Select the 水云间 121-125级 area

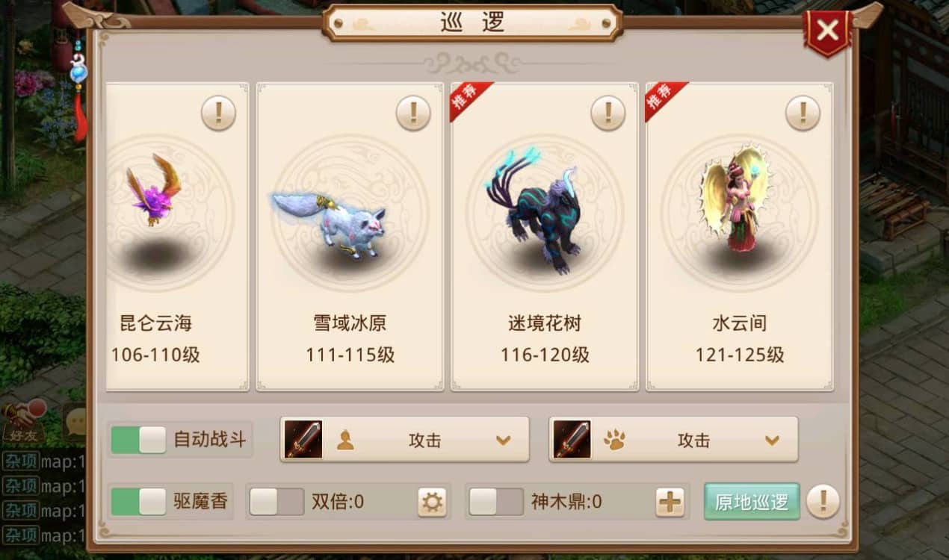[740, 237]
